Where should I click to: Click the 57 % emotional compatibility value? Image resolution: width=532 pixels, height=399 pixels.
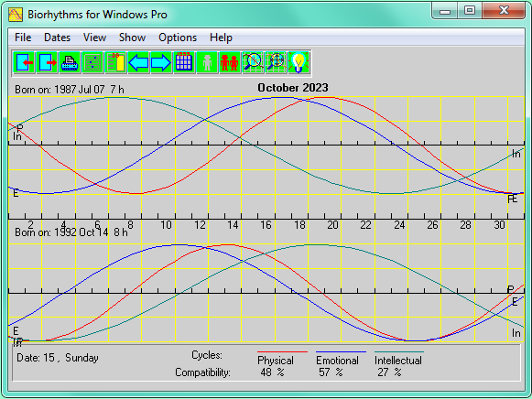[331, 372]
